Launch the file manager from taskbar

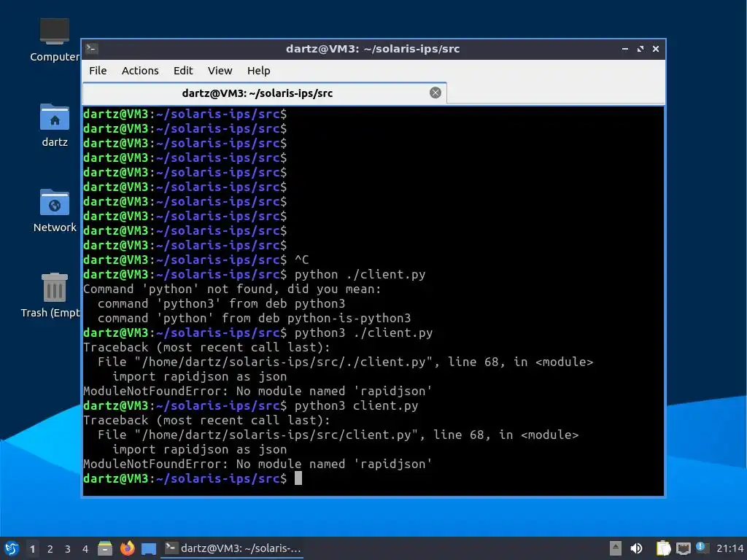click(105, 548)
